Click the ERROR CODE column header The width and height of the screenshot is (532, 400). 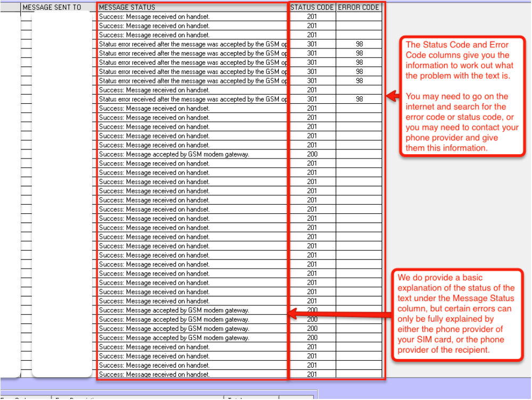[359, 7]
